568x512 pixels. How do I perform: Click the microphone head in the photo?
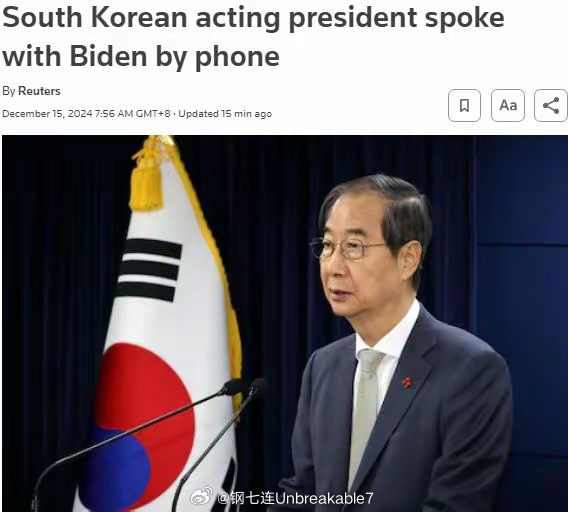[x=235, y=387]
